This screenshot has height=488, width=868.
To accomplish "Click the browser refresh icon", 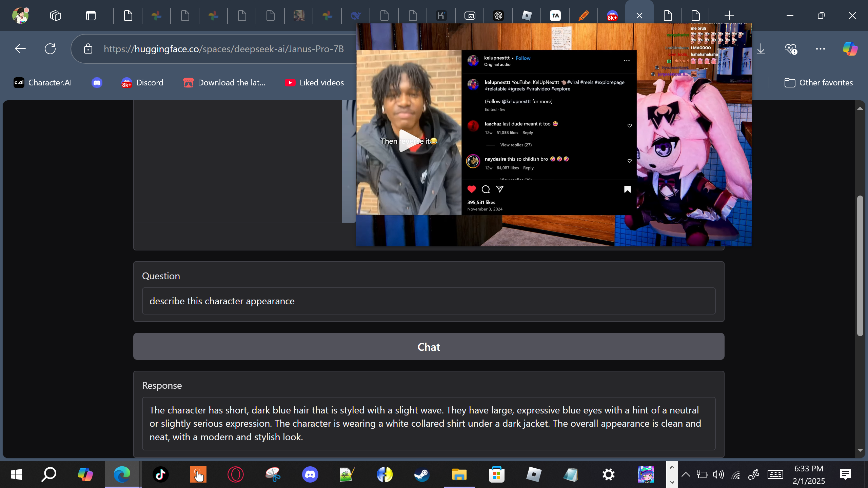I will click(50, 49).
